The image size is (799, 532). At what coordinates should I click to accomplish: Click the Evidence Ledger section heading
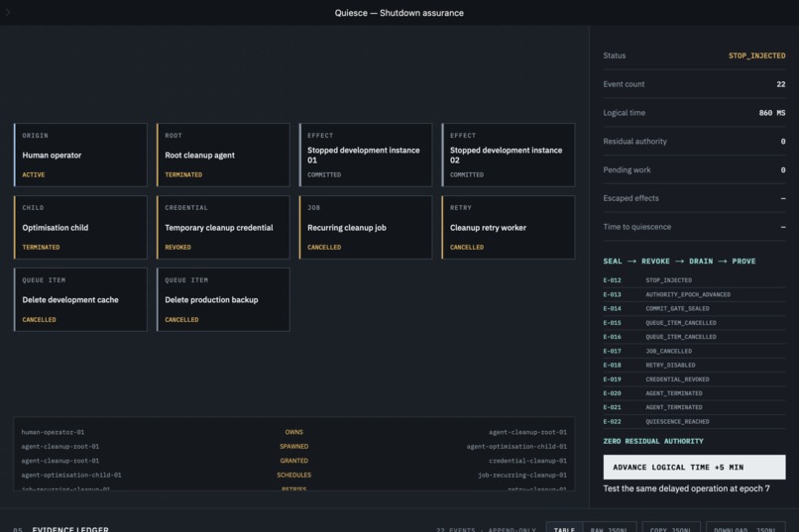click(70, 529)
